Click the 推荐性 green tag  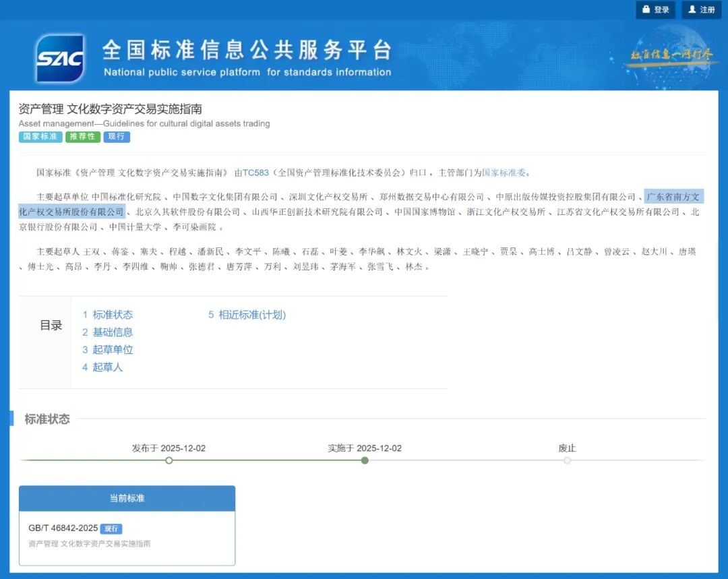83,137
